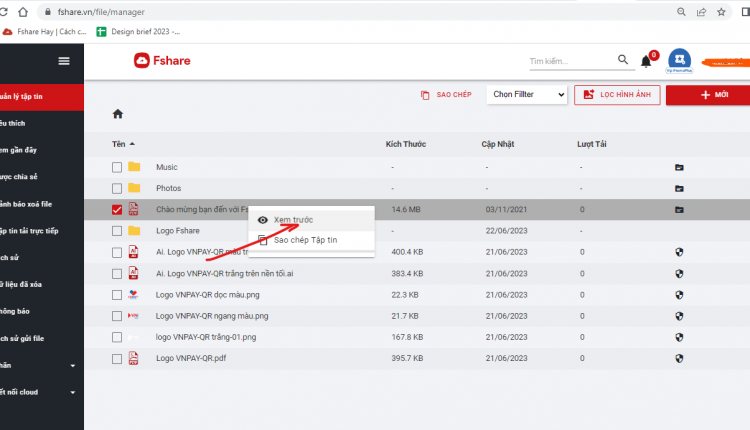Check the Music folder checkbox

[x=117, y=167]
